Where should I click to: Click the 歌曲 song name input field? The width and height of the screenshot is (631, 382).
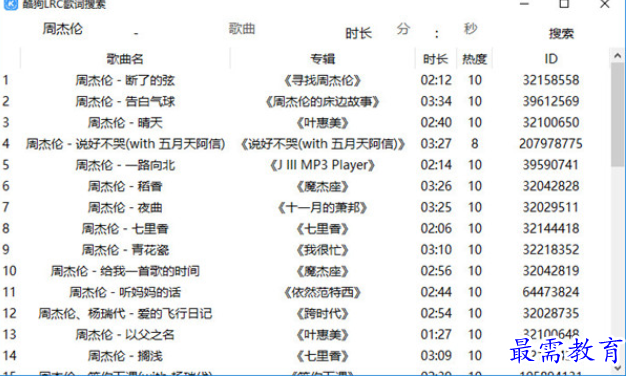pyautogui.click(x=242, y=29)
